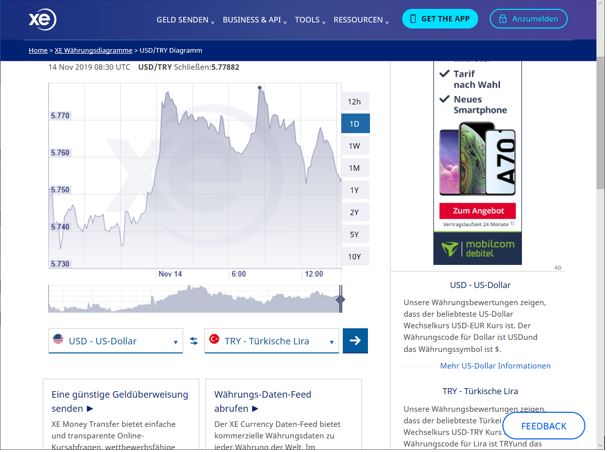The width and height of the screenshot is (607, 452).
Task: Select the 10Y chart range
Action: [x=355, y=257]
